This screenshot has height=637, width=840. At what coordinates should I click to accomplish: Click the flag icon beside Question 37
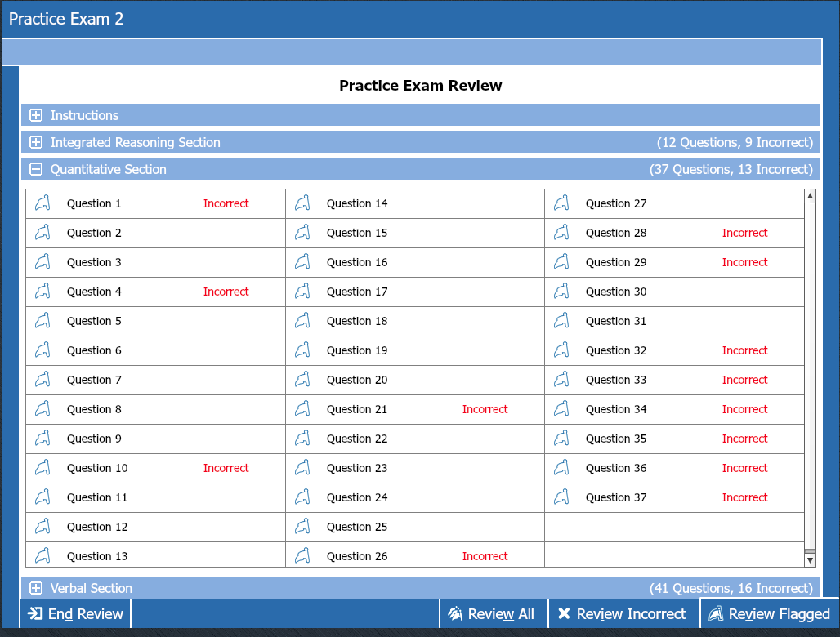click(x=561, y=497)
